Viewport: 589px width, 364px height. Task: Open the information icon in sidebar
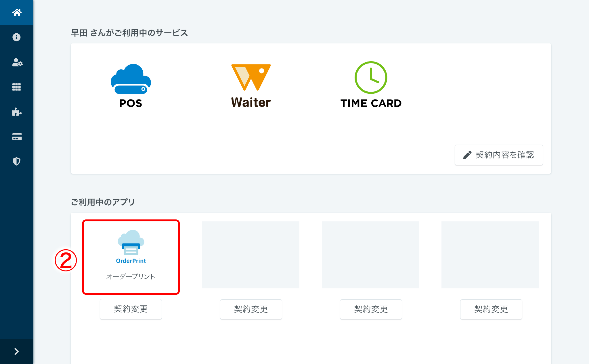pyautogui.click(x=17, y=37)
